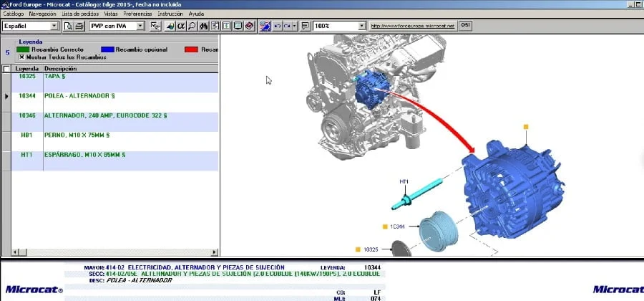Viewport: 644px width, 301px height.
Task: Open the PVP con IVA price dropdown
Action: tap(140, 26)
